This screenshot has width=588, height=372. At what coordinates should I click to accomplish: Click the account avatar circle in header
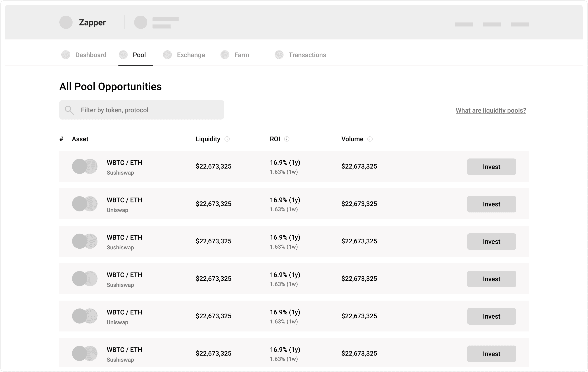tap(141, 22)
